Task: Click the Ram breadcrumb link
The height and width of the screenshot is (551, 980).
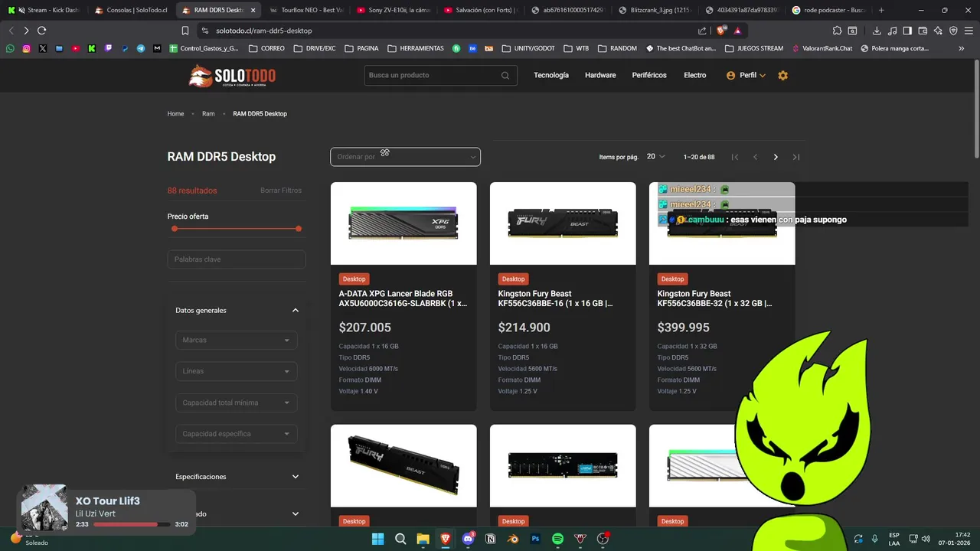Action: (208, 114)
